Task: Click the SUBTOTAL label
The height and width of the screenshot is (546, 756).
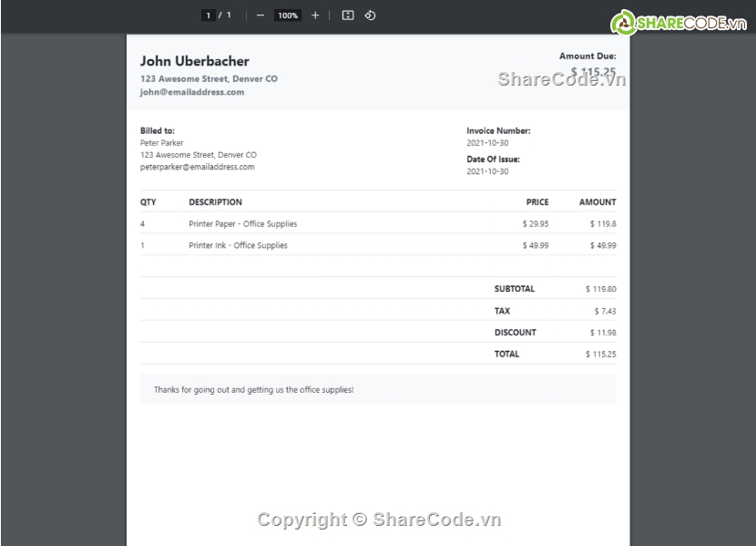Action: click(x=514, y=289)
